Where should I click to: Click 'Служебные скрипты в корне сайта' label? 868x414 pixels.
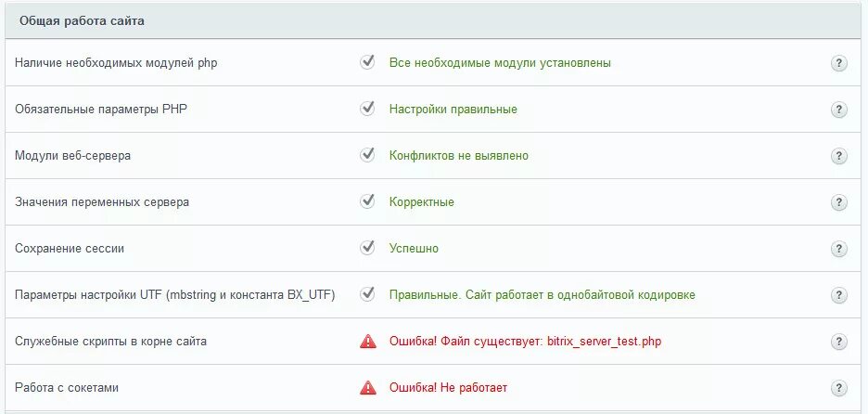[110, 342]
